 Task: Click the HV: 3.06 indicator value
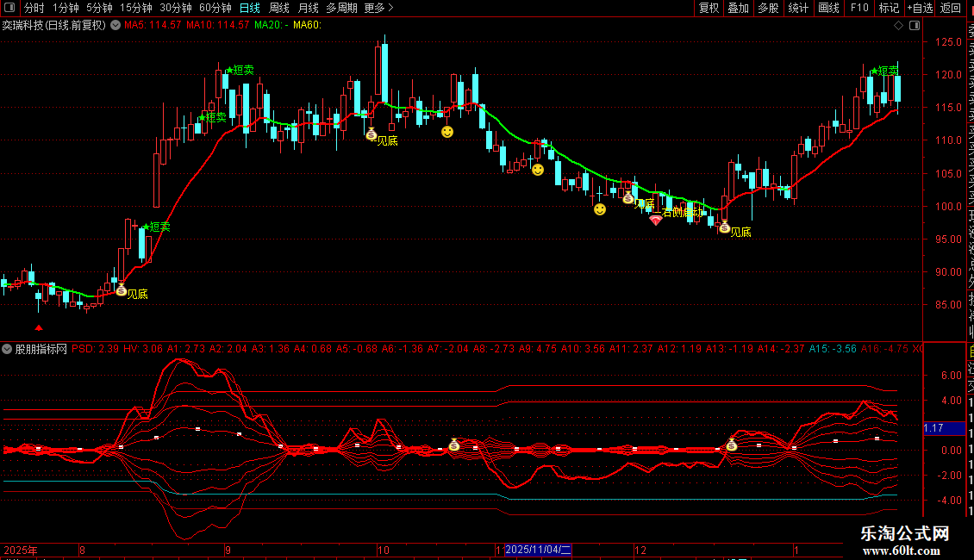(x=143, y=349)
